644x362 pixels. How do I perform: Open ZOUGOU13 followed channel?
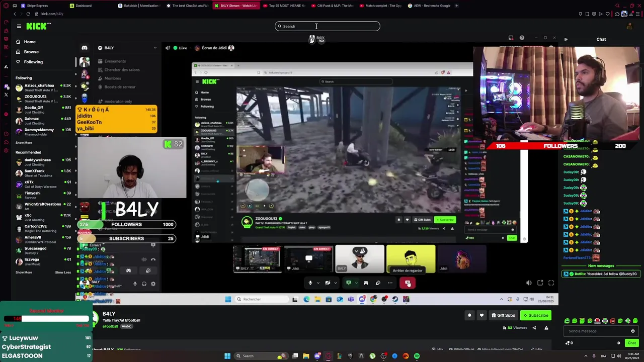pos(43,98)
